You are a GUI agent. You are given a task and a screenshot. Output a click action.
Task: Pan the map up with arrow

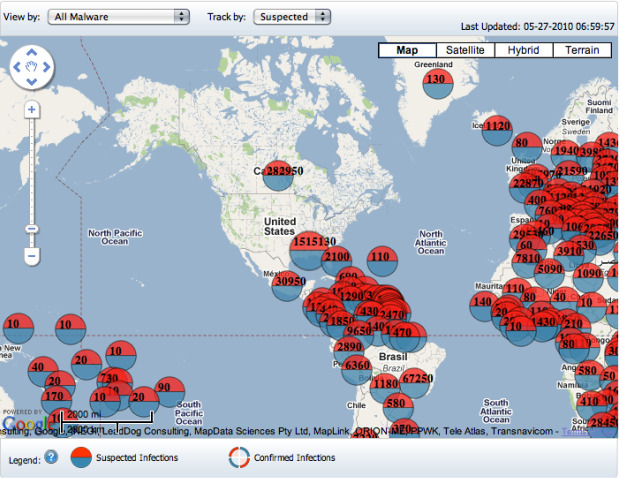pos(31,53)
